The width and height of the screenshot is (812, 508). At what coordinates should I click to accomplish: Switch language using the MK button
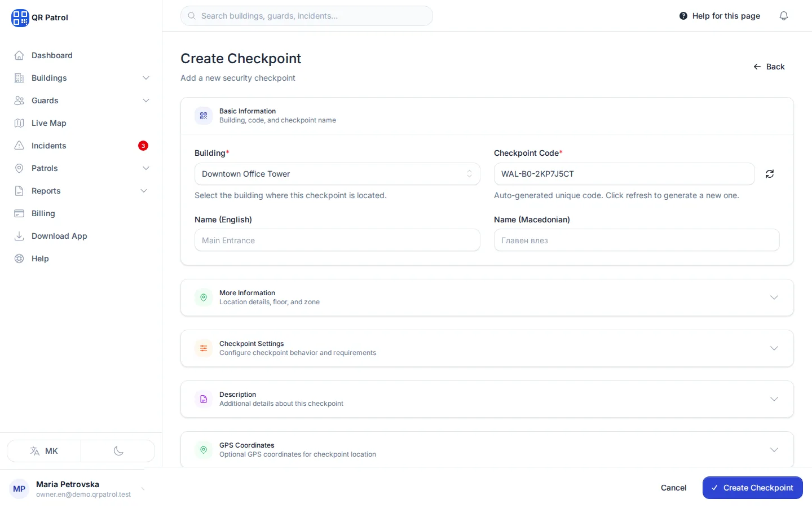(44, 451)
